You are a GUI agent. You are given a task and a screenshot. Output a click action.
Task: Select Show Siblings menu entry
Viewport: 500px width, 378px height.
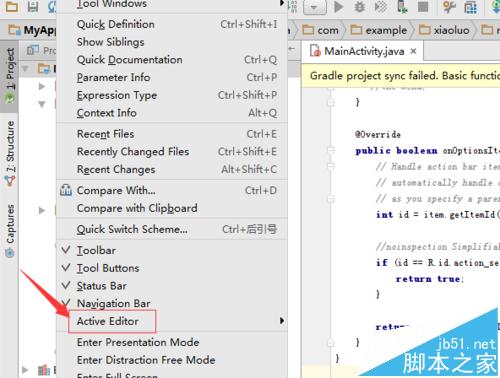click(x=172, y=42)
